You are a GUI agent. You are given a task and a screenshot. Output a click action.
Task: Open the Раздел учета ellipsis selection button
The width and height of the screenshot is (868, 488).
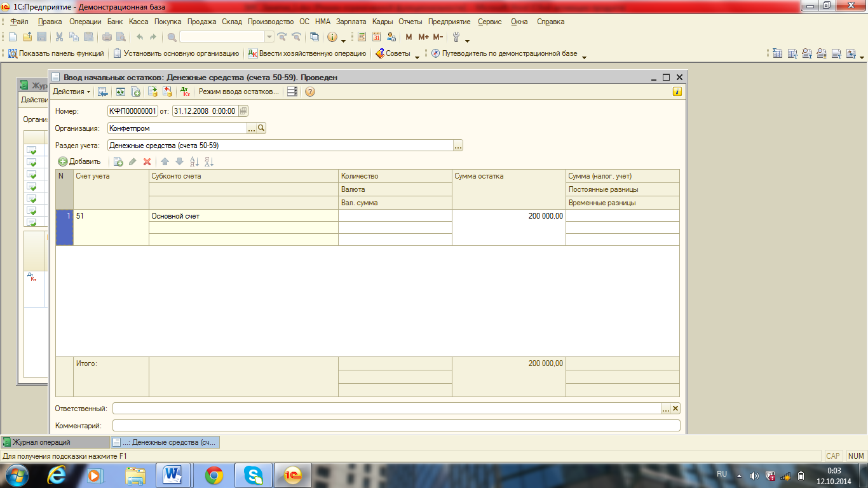point(458,146)
